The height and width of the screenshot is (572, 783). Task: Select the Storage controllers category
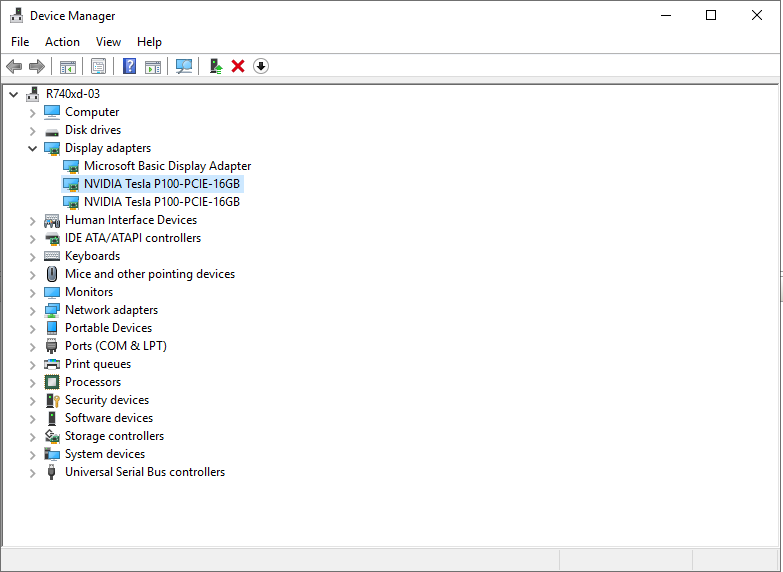pyautogui.click(x=114, y=436)
